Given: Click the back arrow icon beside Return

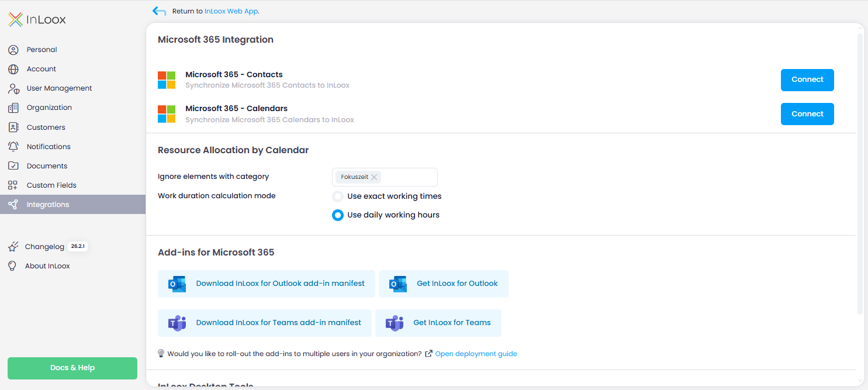Looking at the screenshot, I should coord(159,11).
